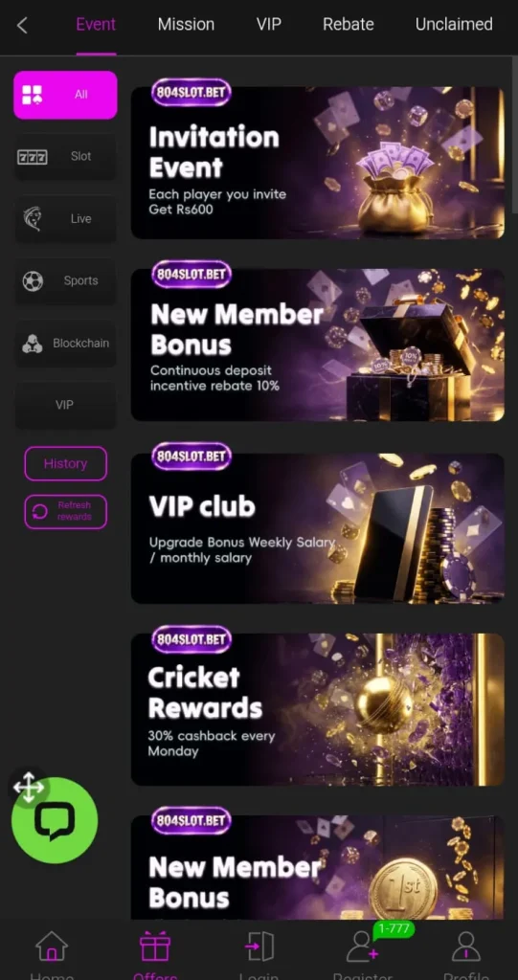Click the History button

coord(66,464)
